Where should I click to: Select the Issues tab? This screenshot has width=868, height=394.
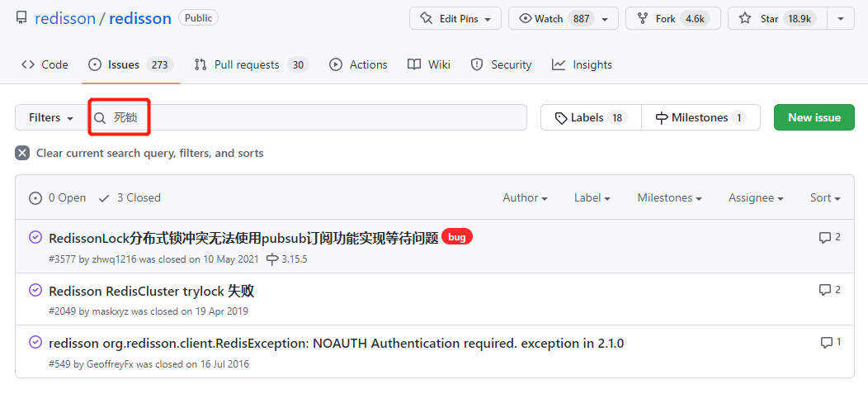pyautogui.click(x=131, y=64)
